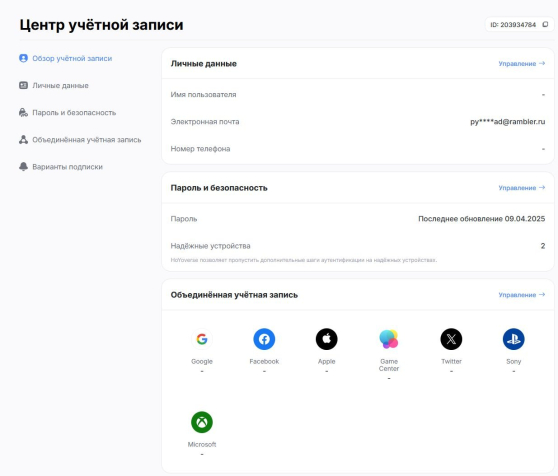This screenshot has height=476, width=558.
Task: Click the Facebook account link icon
Action: pyautogui.click(x=264, y=339)
